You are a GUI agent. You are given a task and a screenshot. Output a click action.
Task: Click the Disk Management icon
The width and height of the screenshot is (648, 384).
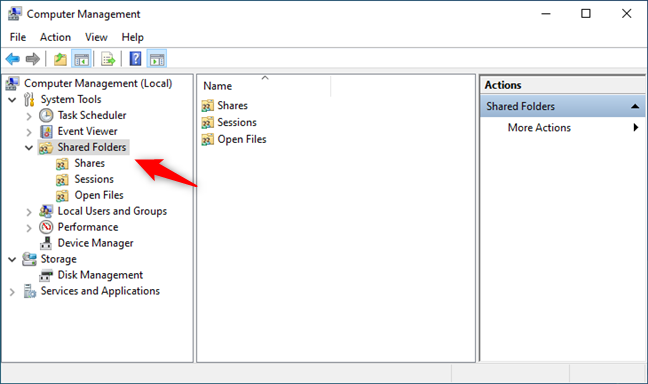coord(46,275)
